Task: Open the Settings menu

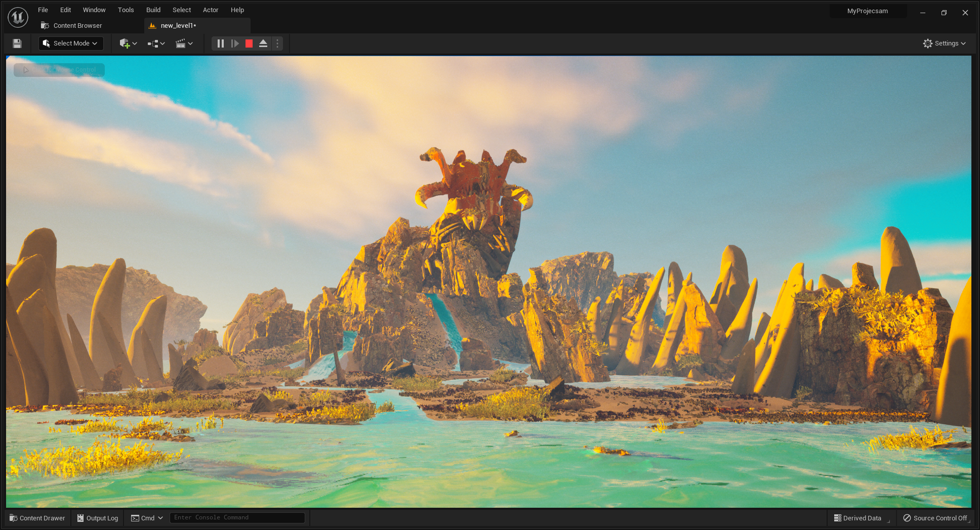Action: coord(944,43)
